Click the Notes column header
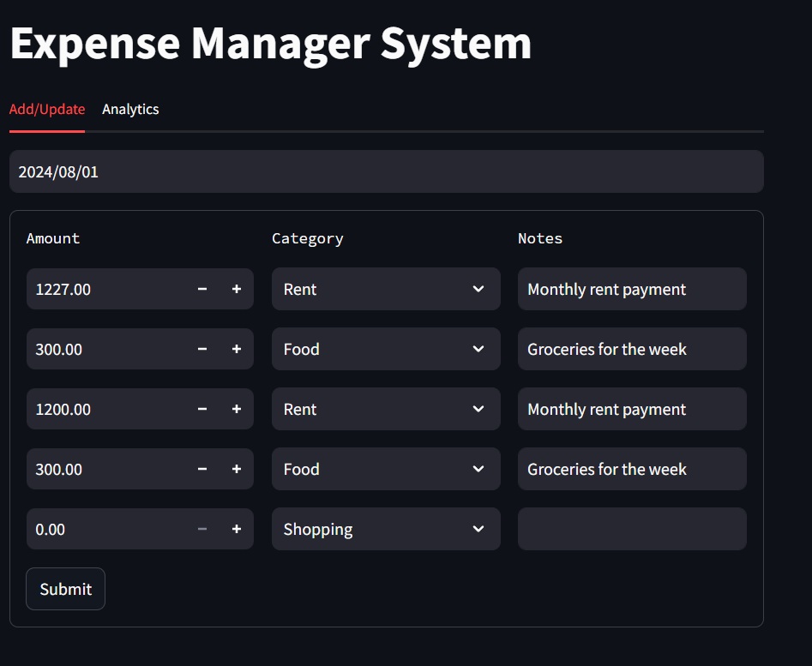812x666 pixels. [x=540, y=238]
